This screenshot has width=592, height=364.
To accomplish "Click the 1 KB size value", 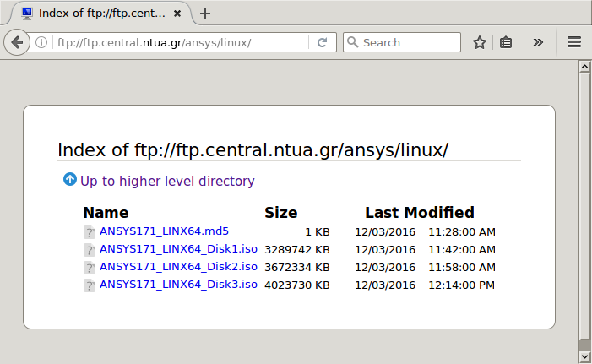I will pos(318,232).
